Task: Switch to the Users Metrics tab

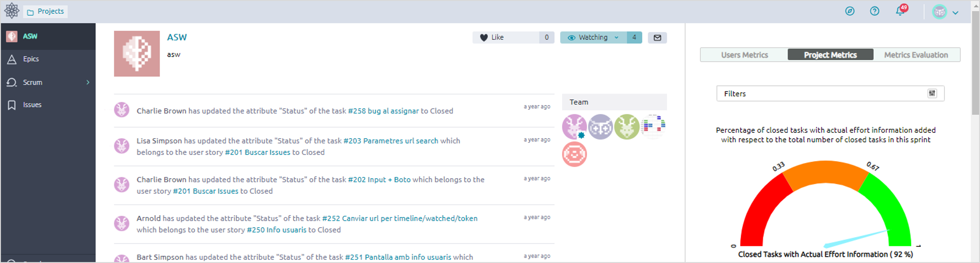Action: [x=744, y=55]
